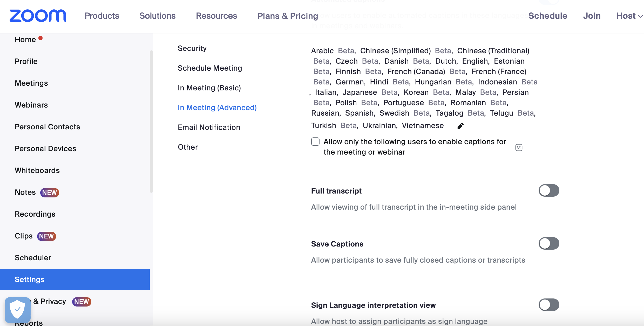Screen dimensions: 644x326
Task: Open the Solutions menu
Action: (x=157, y=16)
